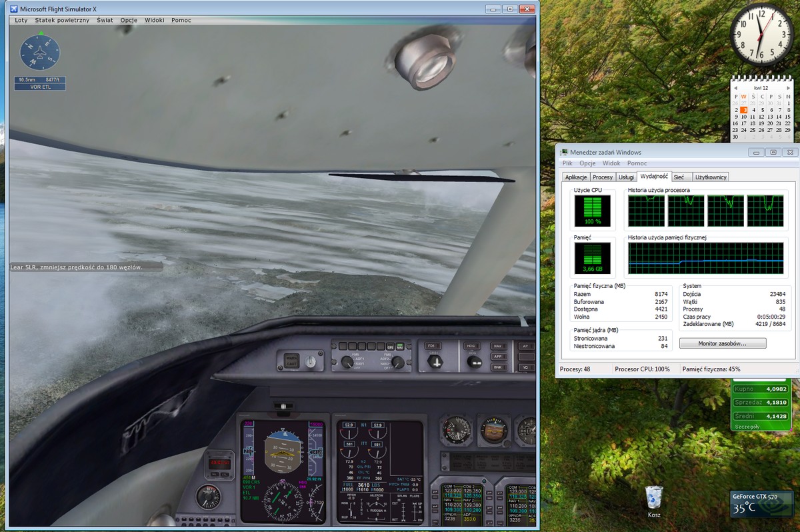Turn the HDG heading selector knob
This screenshot has height=532, width=800.
tap(474, 361)
